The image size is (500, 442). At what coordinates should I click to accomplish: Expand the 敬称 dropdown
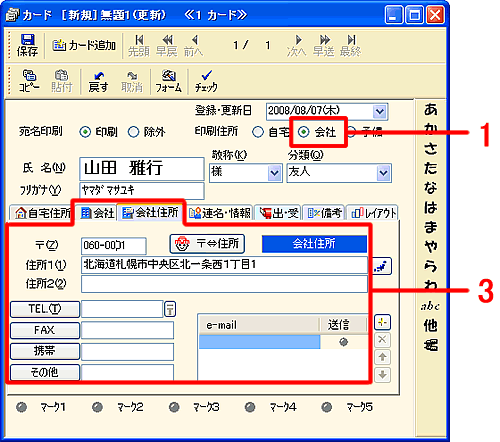coord(275,173)
